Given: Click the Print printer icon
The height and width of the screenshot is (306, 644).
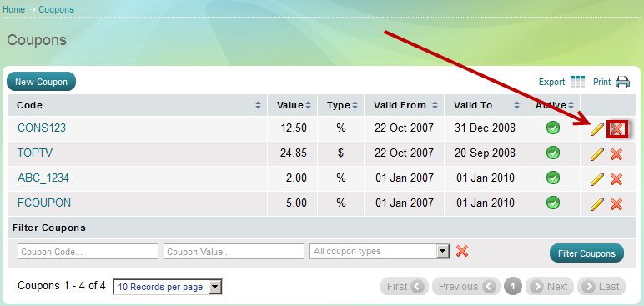Looking at the screenshot, I should click(x=622, y=82).
